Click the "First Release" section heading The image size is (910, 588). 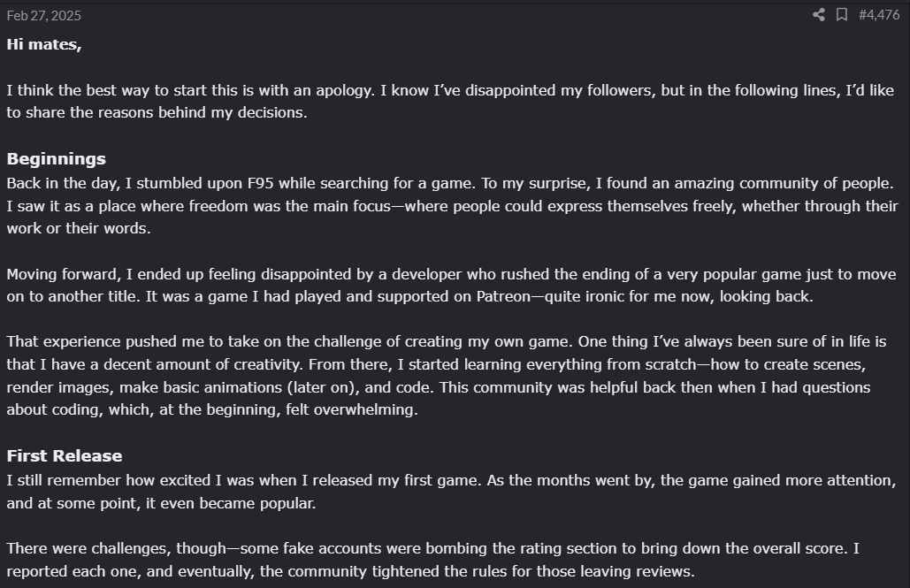(x=64, y=456)
